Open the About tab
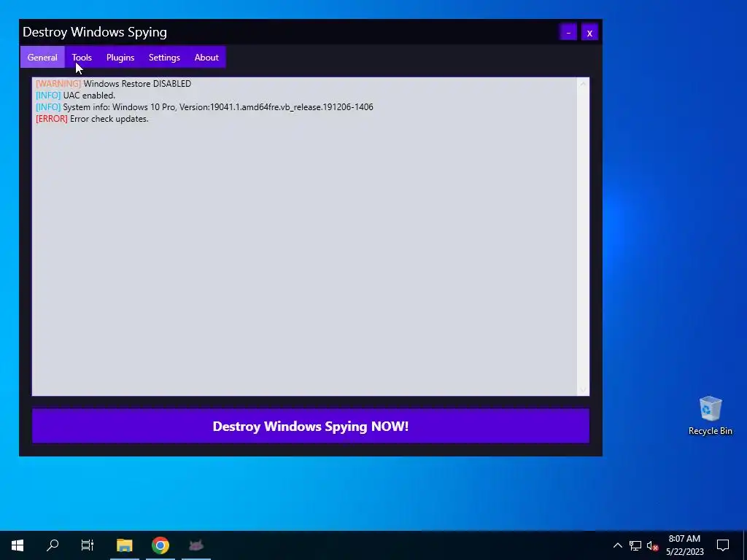This screenshot has width=747, height=560. coord(206,57)
